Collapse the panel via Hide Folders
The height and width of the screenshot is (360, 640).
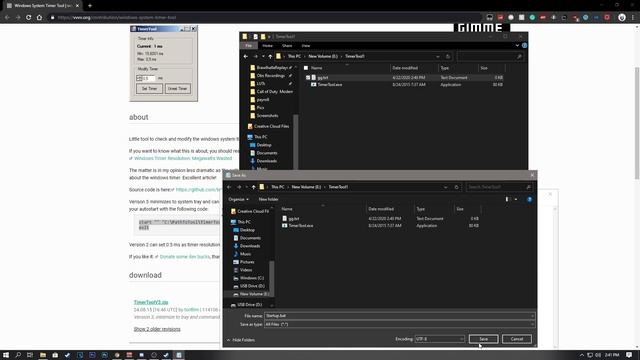[241, 340]
